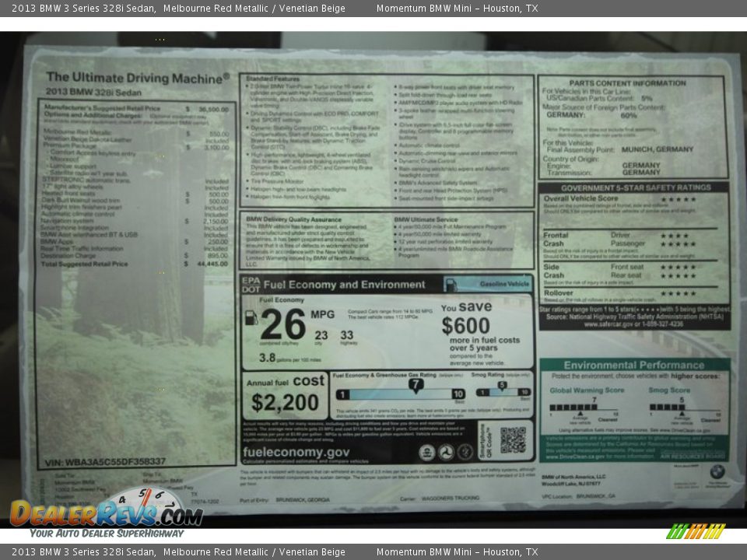The width and height of the screenshot is (747, 560).
Task: Click the Smog Rating marker 5
Action: [x=502, y=387]
